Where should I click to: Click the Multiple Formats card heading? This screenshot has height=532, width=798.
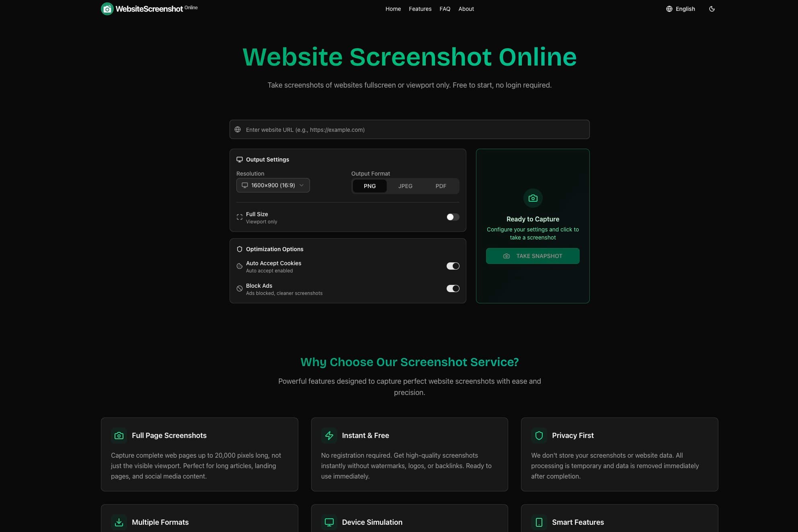[x=160, y=522]
